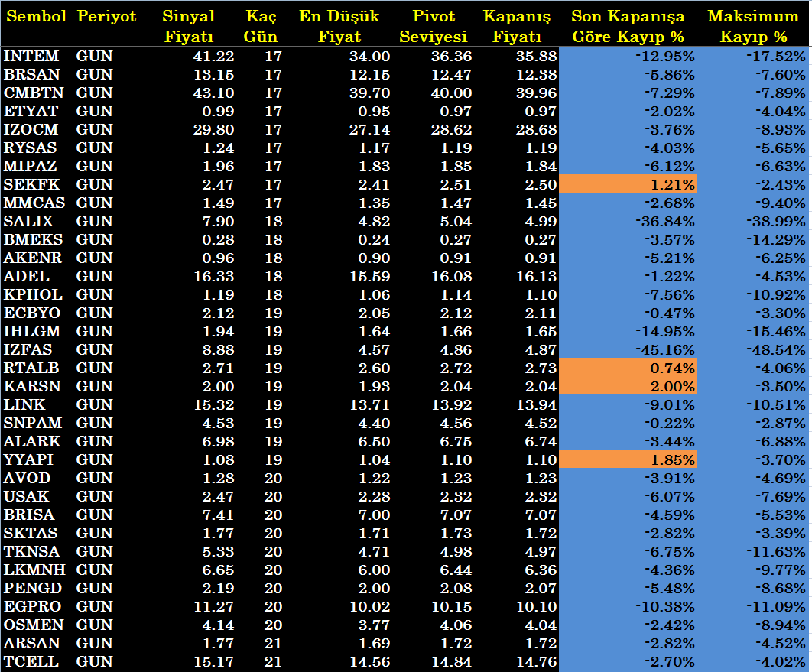
Task: Click INTEM signal price 41.22
Action: click(x=214, y=56)
